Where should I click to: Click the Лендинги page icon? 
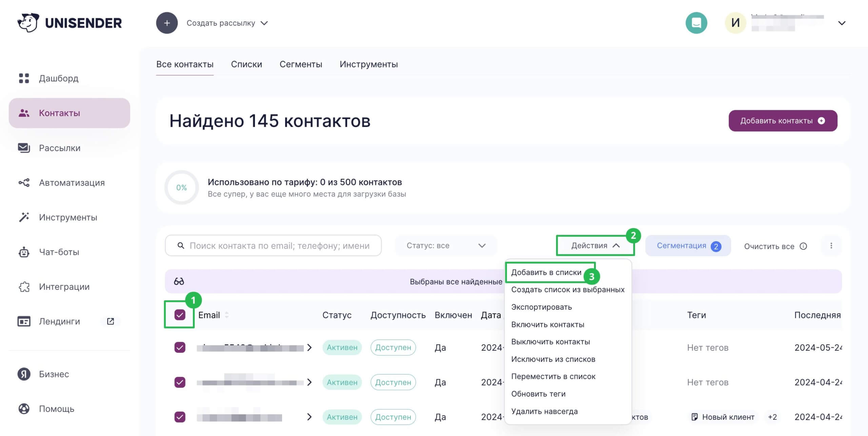24,321
